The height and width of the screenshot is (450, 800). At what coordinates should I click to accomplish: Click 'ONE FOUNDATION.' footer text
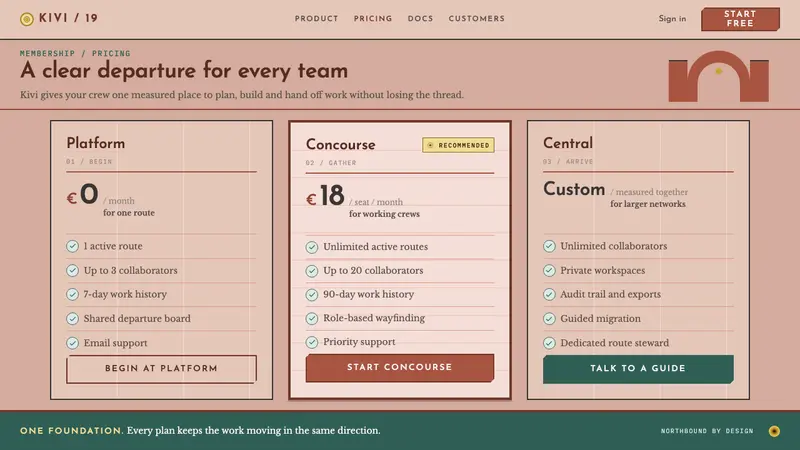point(71,431)
